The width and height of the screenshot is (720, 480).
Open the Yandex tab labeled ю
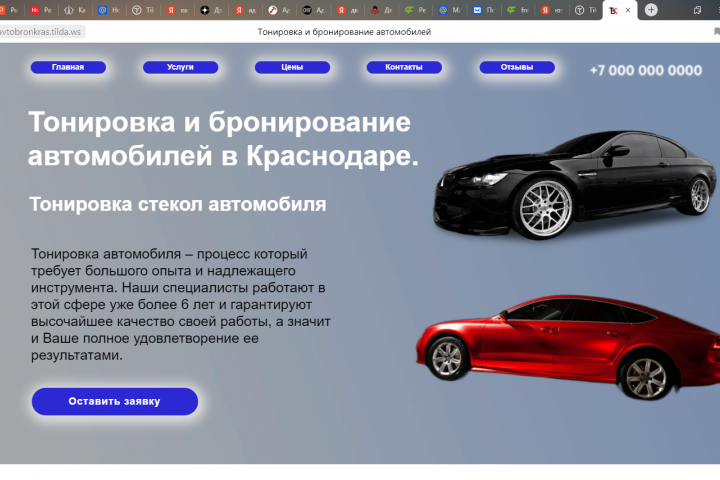(x=551, y=10)
